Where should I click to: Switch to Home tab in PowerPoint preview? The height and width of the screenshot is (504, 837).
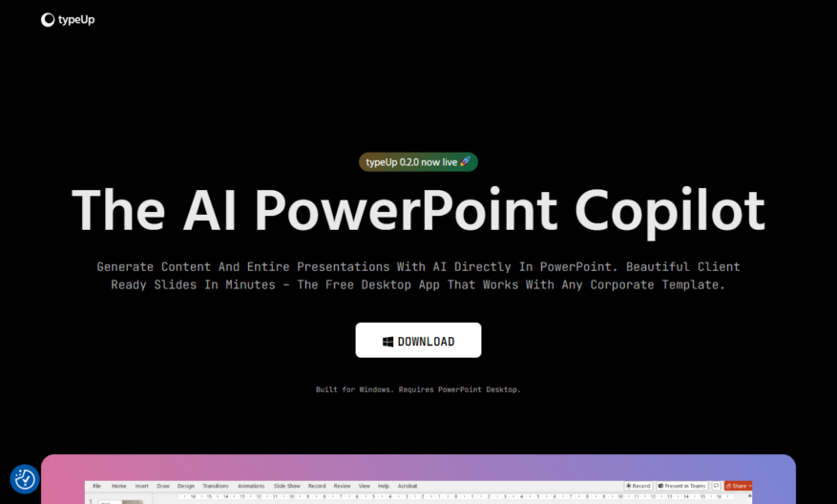[x=119, y=486]
